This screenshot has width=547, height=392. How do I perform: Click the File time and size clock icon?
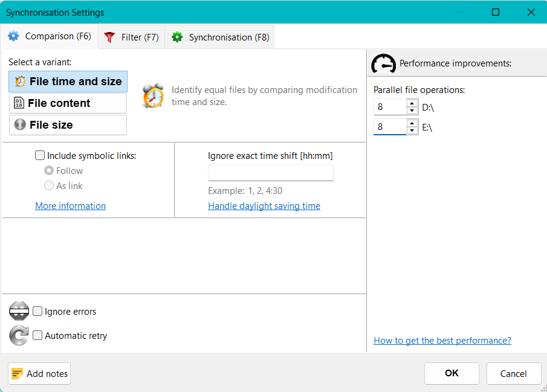pyautogui.click(x=19, y=81)
